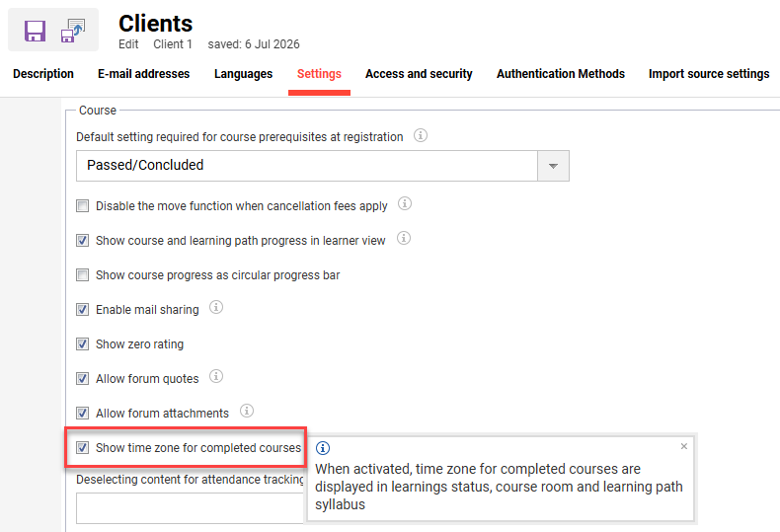Screen dimensions: 780x532
Task: Toggle Show time zone for completed courses
Action: coord(83,448)
